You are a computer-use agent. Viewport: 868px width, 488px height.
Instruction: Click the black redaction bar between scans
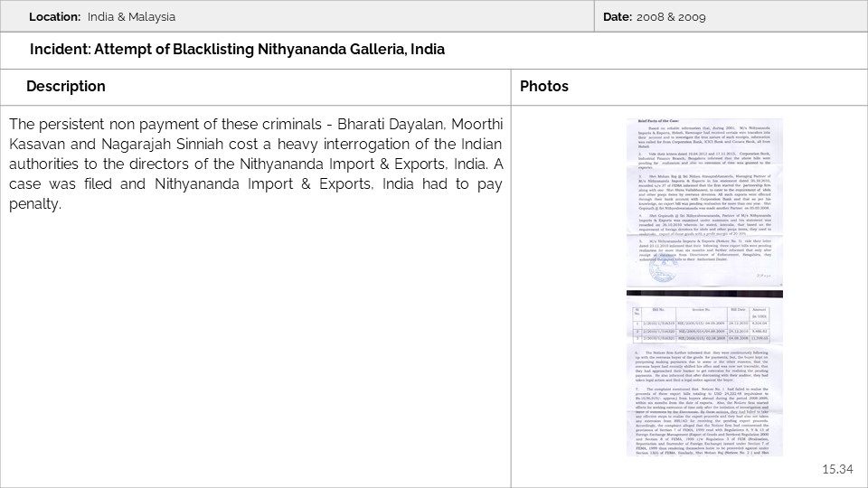point(704,294)
